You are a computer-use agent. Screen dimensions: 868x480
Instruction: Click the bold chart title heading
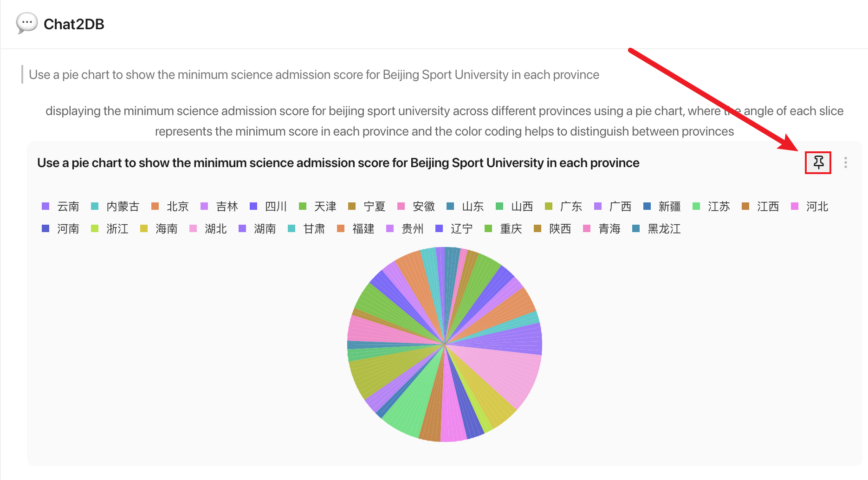click(x=338, y=163)
